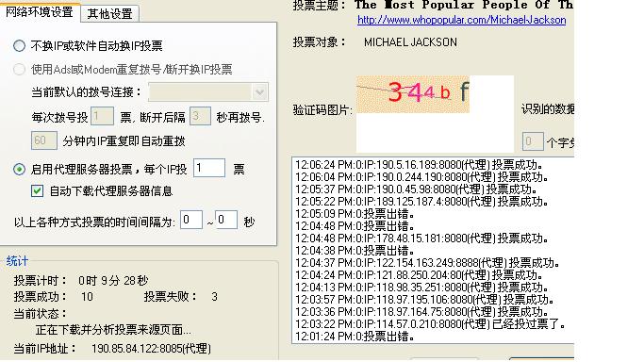Select log entry with IP 122.154.163.249:8888
Screen dimensions: 644x362
427,263
